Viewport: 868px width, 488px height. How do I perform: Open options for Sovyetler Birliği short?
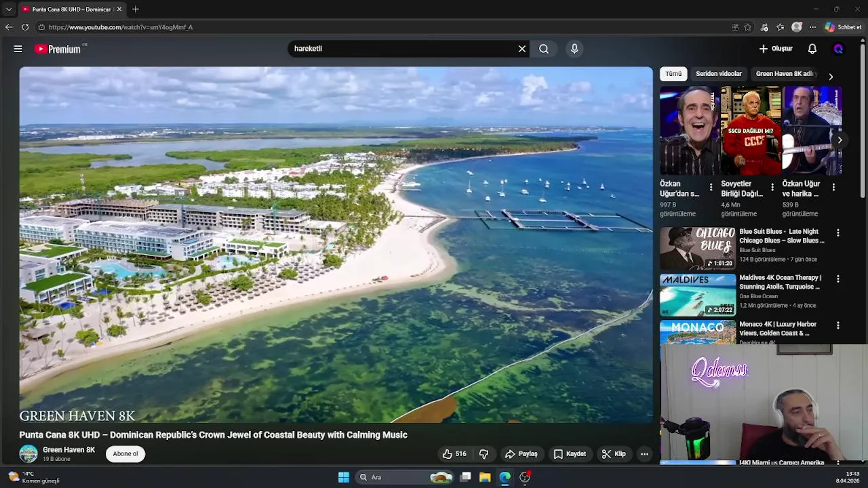point(772,187)
